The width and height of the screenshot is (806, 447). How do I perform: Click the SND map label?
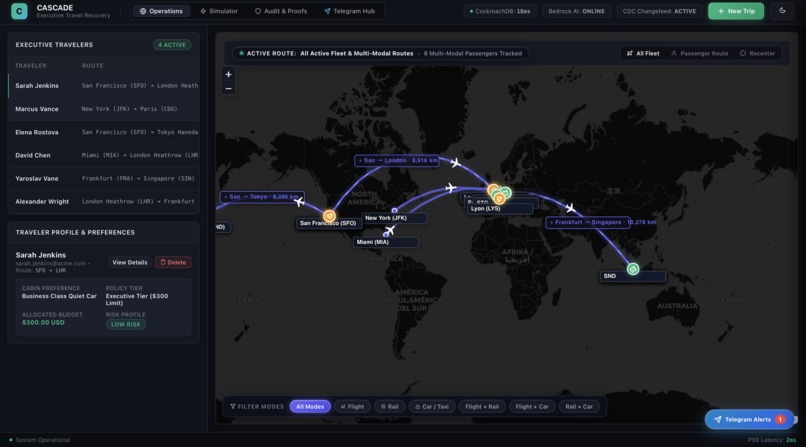(x=633, y=276)
